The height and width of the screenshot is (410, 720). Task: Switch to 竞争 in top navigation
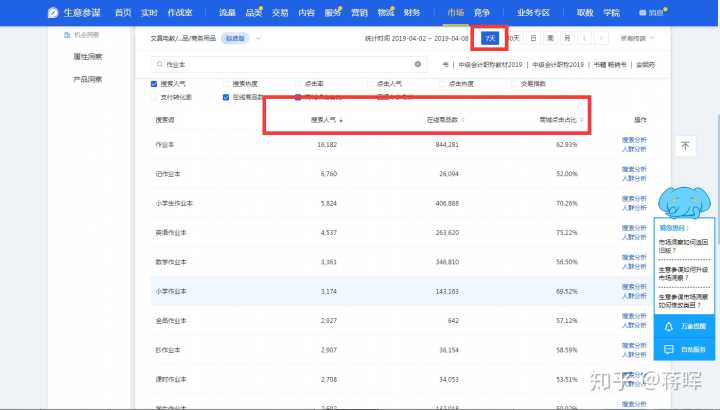[482, 13]
